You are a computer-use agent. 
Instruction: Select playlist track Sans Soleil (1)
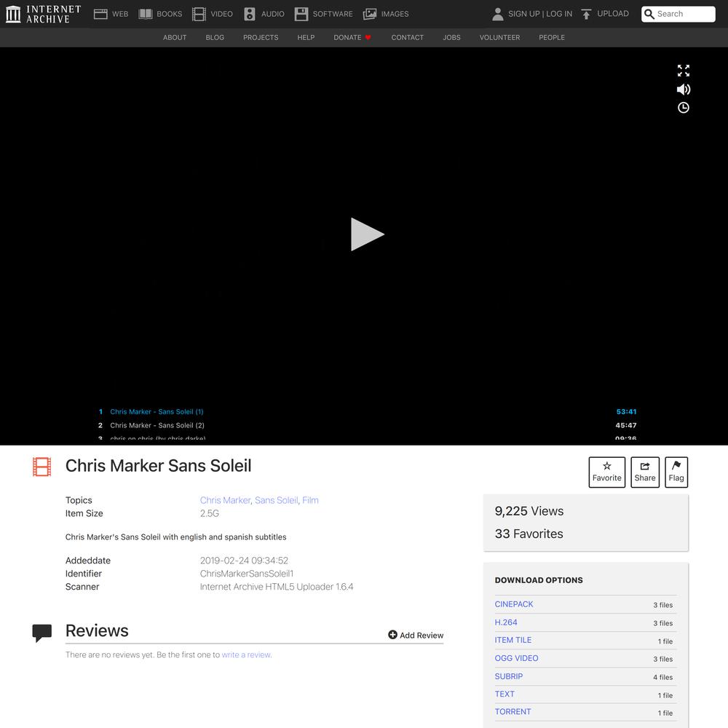(x=157, y=412)
